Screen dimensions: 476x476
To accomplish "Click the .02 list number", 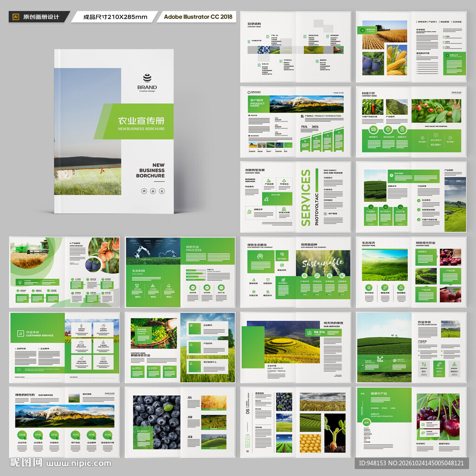I will coord(190,417).
